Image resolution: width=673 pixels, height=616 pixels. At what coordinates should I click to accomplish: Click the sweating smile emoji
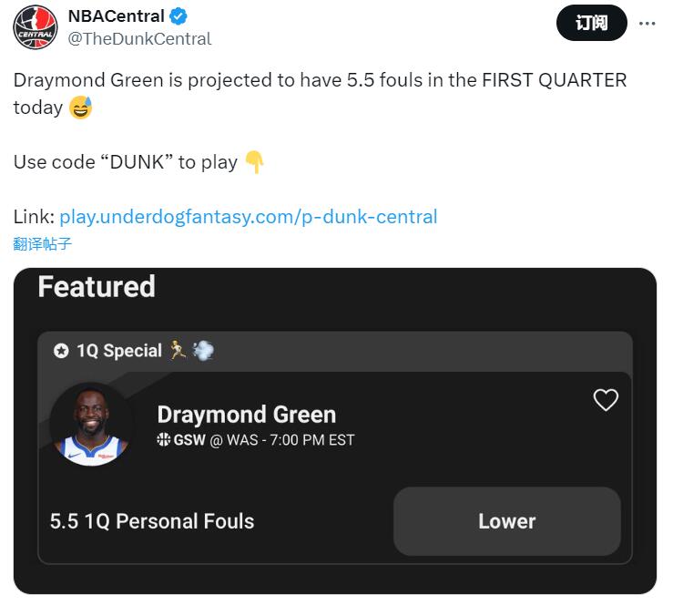click(x=81, y=108)
